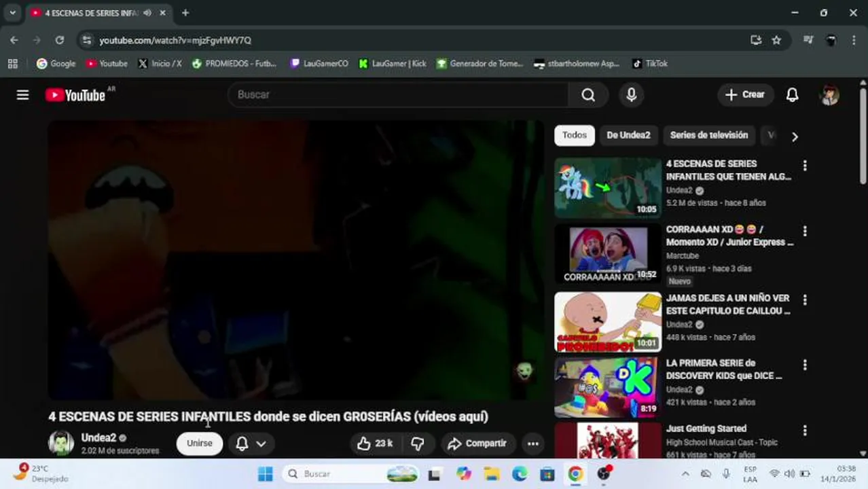Like the video with thumbs up
Screen dimensions: 868x489
tap(376, 443)
